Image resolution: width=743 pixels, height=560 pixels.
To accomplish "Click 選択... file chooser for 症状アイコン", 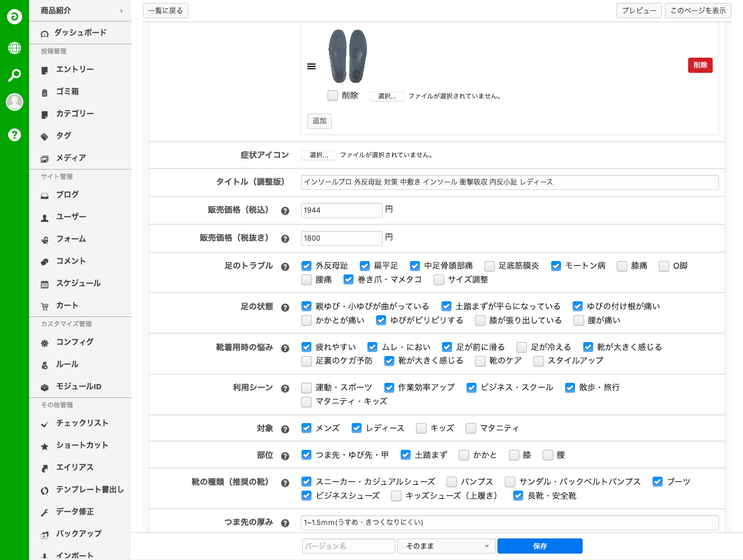I will (319, 155).
